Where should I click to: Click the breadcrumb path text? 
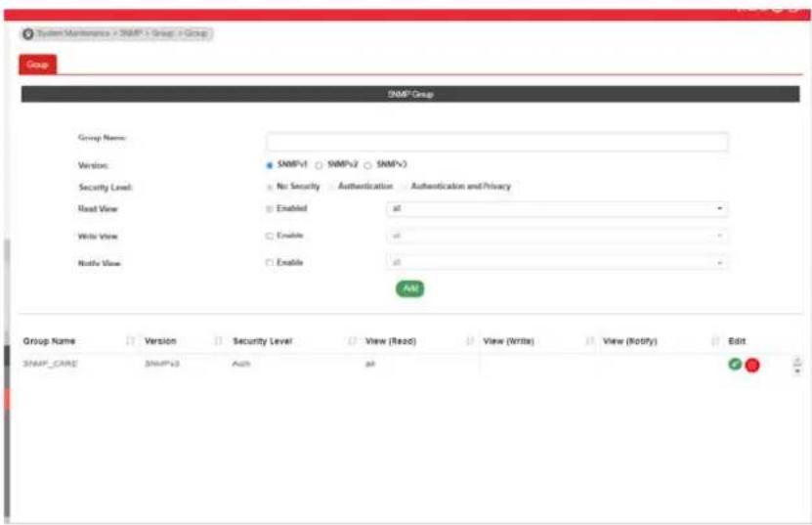pos(122,33)
